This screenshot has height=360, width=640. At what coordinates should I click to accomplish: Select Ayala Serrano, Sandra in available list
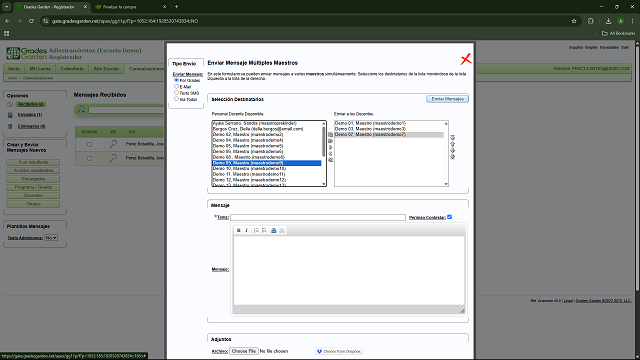pos(267,123)
